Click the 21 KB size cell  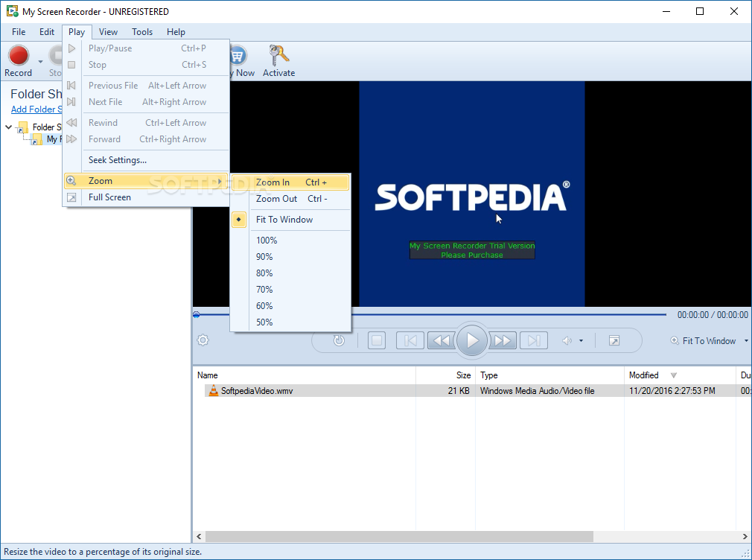tap(459, 391)
